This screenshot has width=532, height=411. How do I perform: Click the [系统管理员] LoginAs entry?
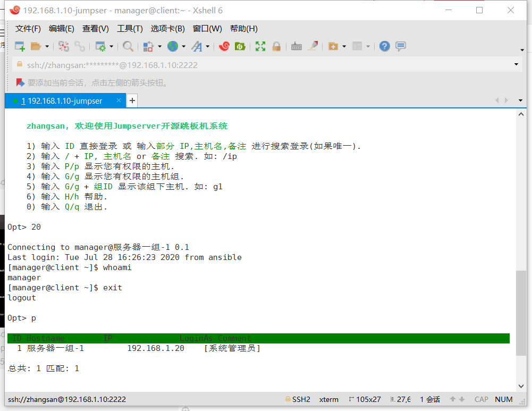232,348
